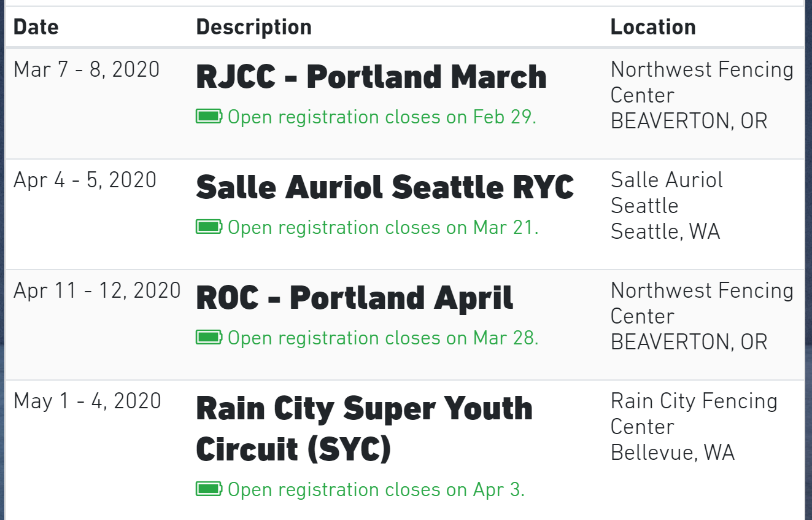Image resolution: width=812 pixels, height=520 pixels.
Task: Sort by the Date column header
Action: 36,27
